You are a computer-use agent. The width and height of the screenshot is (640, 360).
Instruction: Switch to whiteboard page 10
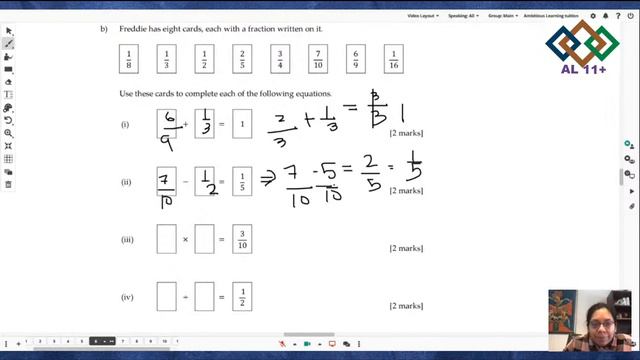point(164,341)
